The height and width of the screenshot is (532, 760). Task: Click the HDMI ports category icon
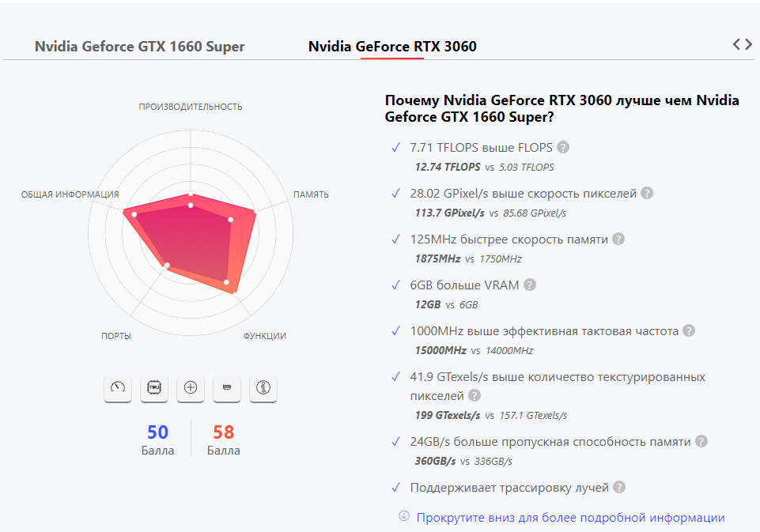[x=227, y=388]
